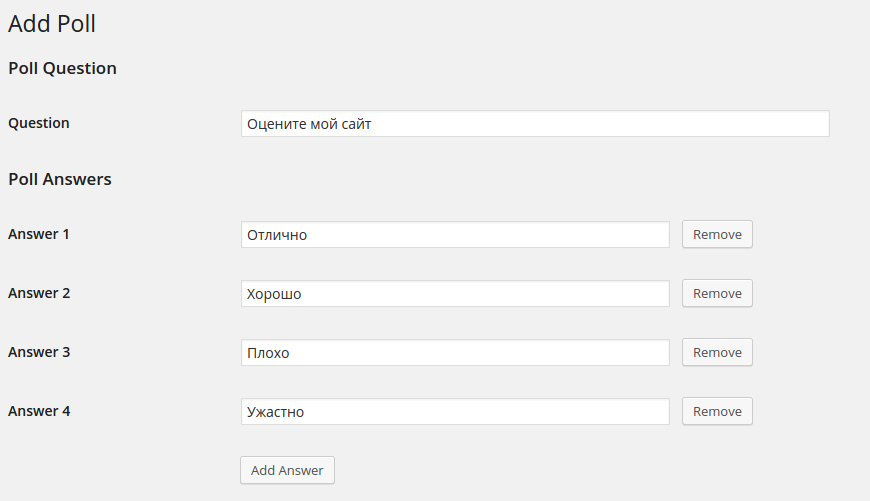Click the Answer 2 label

pos(39,293)
